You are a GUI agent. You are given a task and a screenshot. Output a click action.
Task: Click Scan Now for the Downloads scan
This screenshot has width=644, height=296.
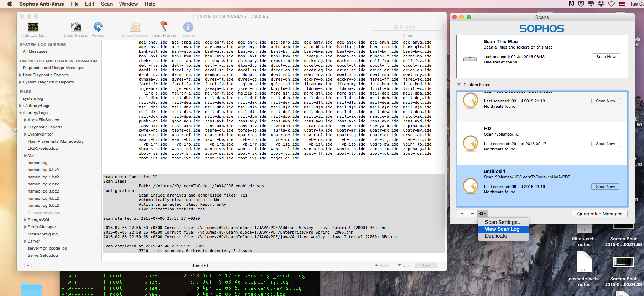tap(606, 101)
